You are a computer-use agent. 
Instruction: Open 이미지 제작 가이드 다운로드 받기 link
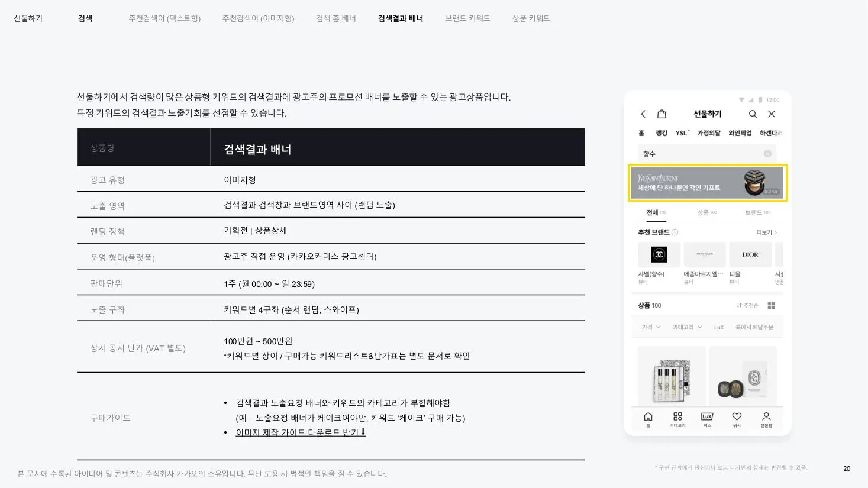pyautogui.click(x=301, y=432)
